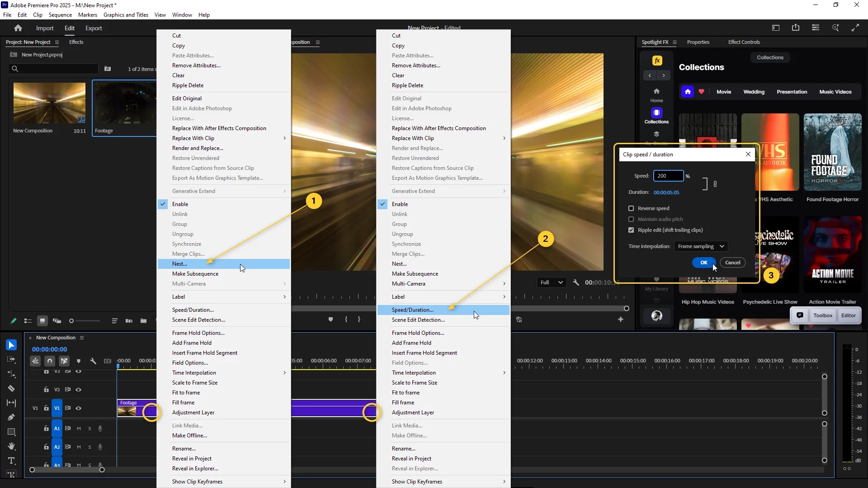This screenshot has width=868, height=488.
Task: Expand Replace With Clip in right menu
Action: pos(443,138)
